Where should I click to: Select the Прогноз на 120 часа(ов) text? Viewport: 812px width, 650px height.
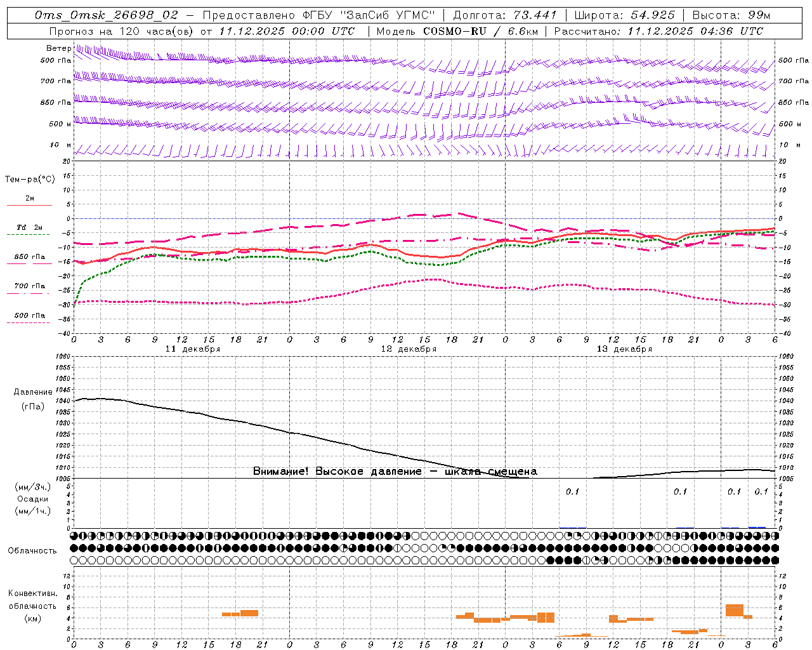point(122,31)
